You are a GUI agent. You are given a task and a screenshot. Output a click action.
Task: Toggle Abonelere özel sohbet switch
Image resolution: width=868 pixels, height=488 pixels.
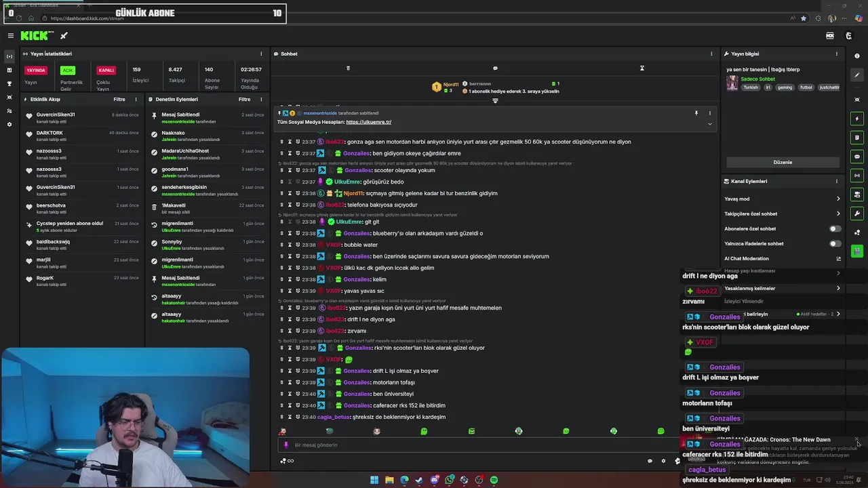[x=835, y=228]
